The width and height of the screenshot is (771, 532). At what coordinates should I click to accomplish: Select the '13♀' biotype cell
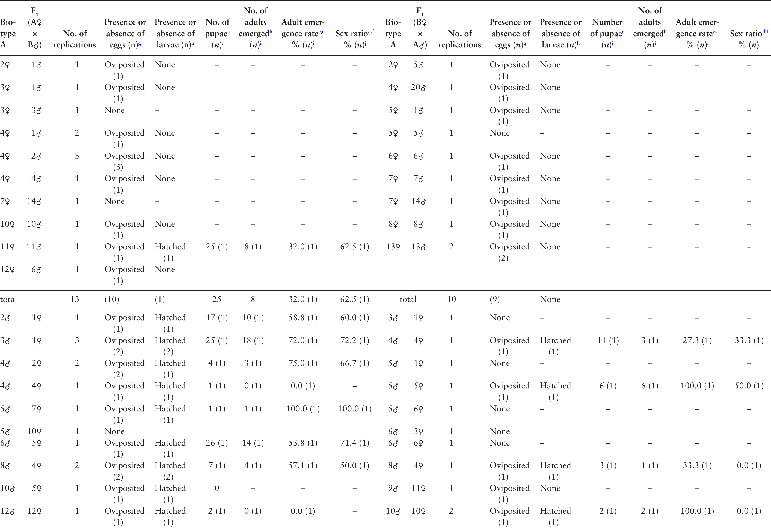coord(393,247)
